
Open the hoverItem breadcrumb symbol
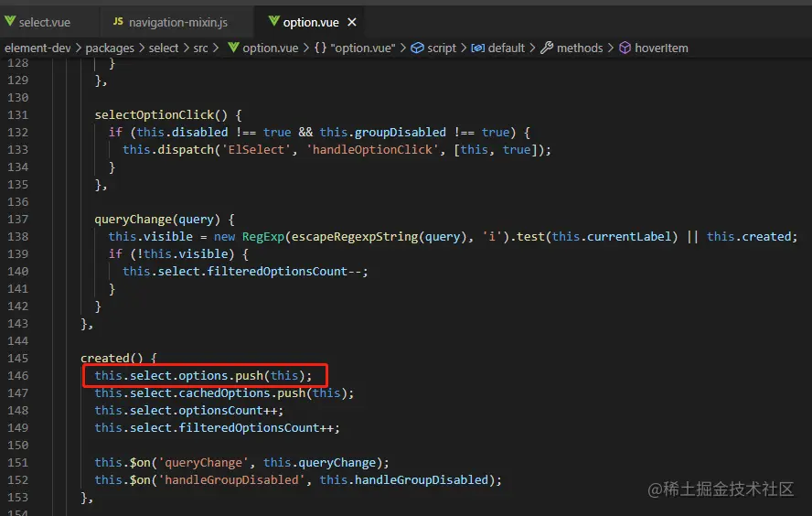click(661, 48)
